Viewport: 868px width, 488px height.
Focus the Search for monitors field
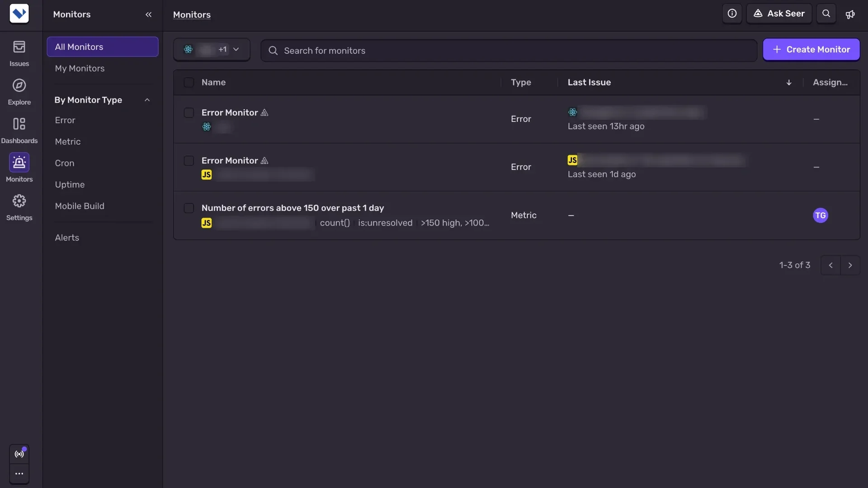[509, 51]
